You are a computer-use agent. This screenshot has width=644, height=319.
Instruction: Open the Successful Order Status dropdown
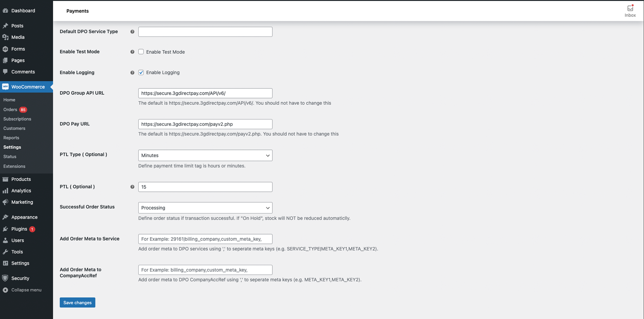click(205, 208)
